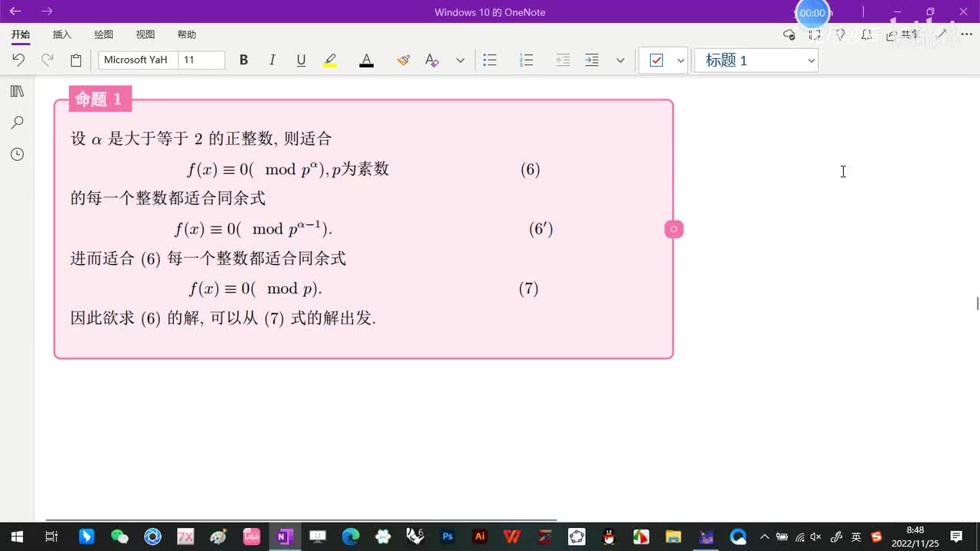This screenshot has width=980, height=551.
Task: Open the more options ellipsis menu
Action: point(966,34)
